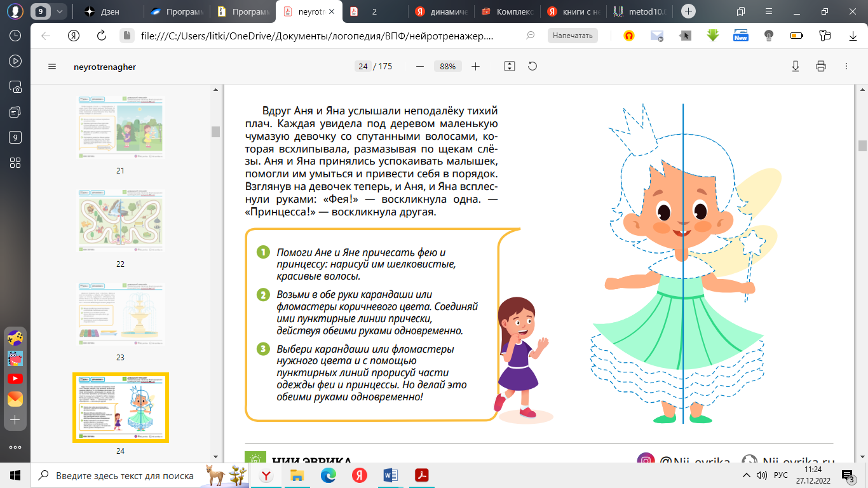Screen dimensions: 868x488
Task: Click the file address bar
Action: (318, 36)
